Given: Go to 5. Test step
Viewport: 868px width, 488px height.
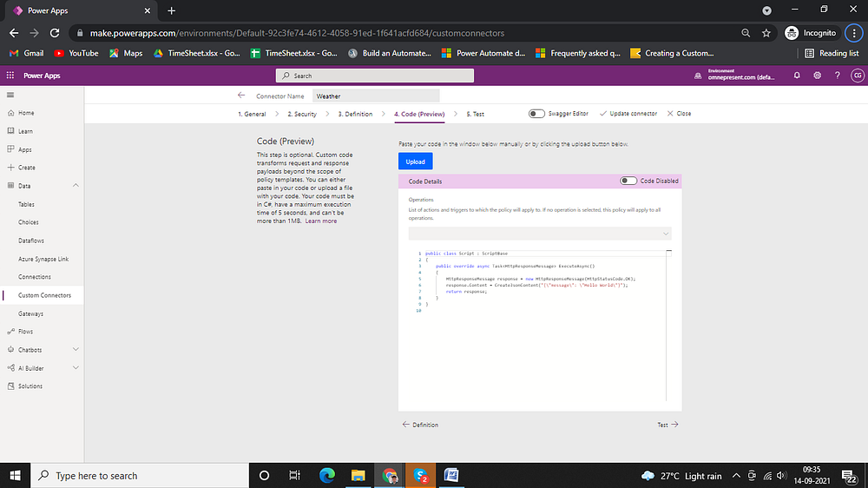Looking at the screenshot, I should [475, 114].
